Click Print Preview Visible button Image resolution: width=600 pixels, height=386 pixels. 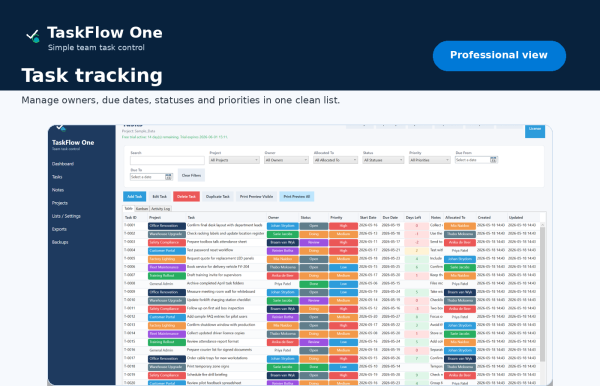(x=256, y=196)
